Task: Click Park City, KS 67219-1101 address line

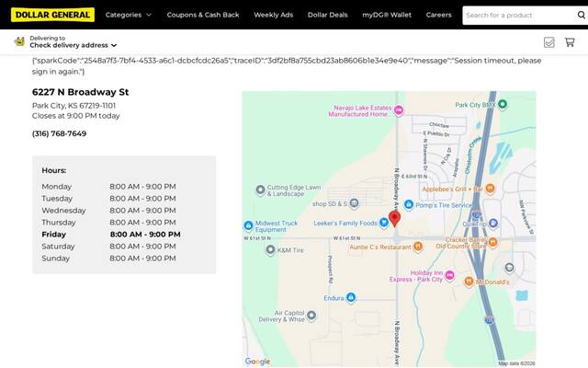Action: coord(73,106)
